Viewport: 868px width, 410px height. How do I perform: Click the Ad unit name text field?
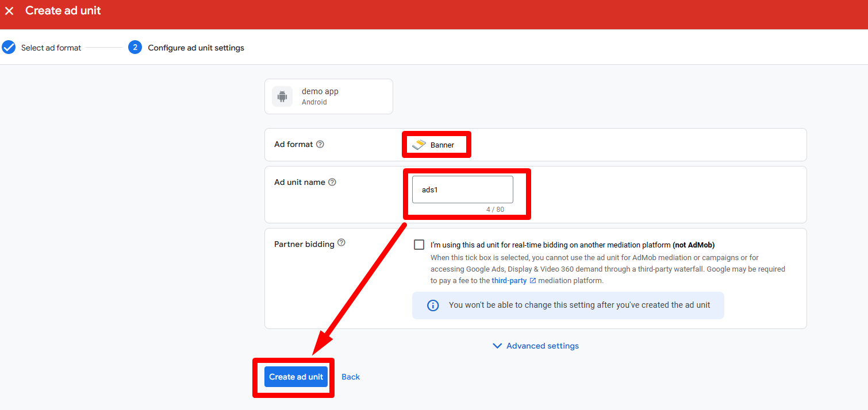tap(462, 189)
